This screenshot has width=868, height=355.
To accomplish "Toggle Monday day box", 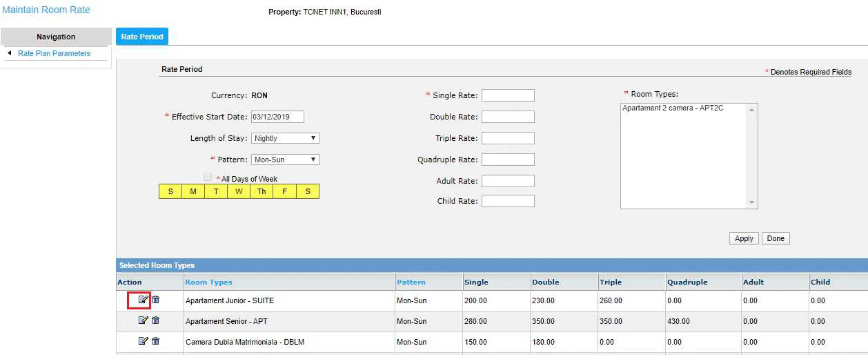I will [x=193, y=191].
